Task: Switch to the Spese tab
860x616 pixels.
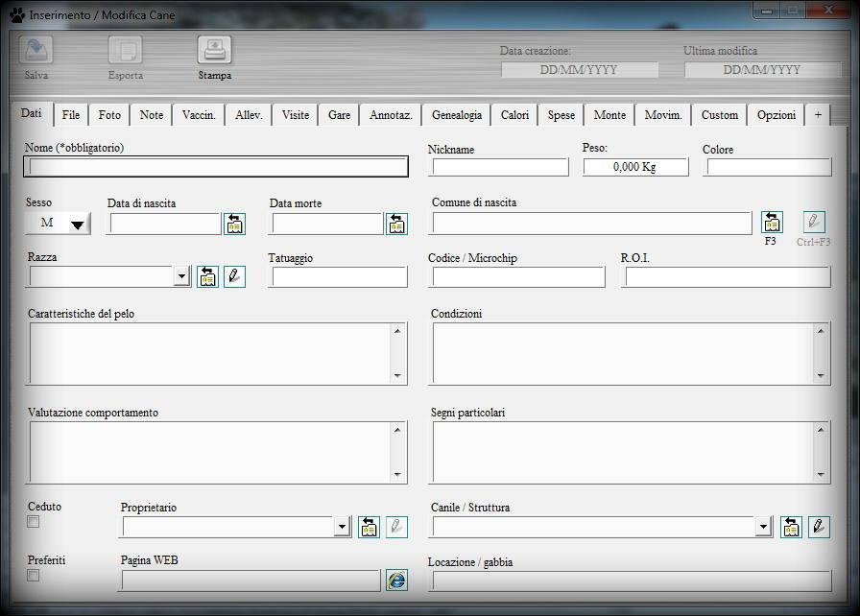Action: (x=561, y=115)
